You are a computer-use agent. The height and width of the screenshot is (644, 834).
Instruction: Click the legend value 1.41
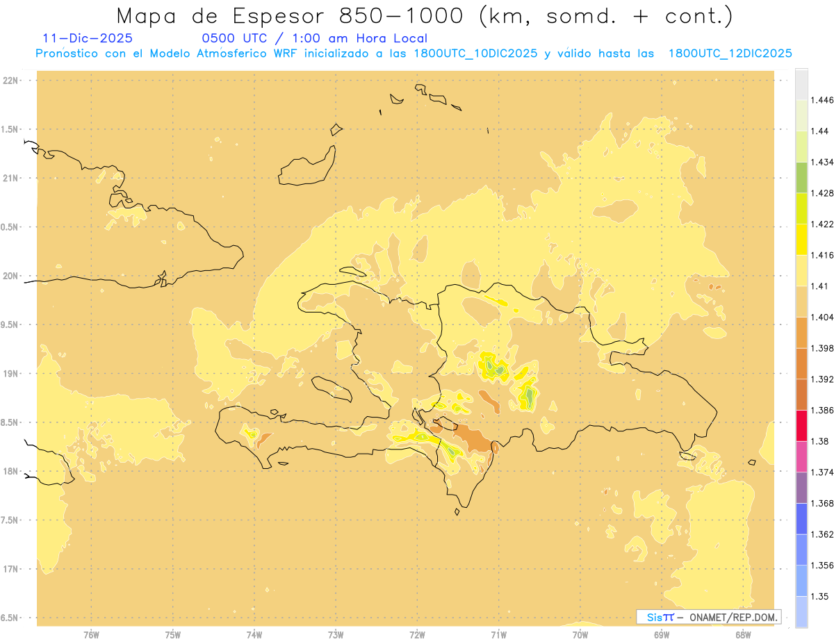(x=820, y=286)
